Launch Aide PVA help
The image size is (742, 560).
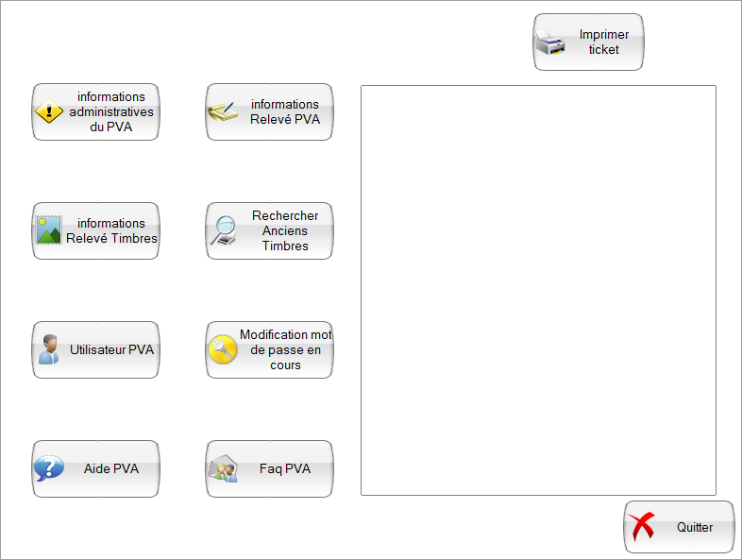110,468
